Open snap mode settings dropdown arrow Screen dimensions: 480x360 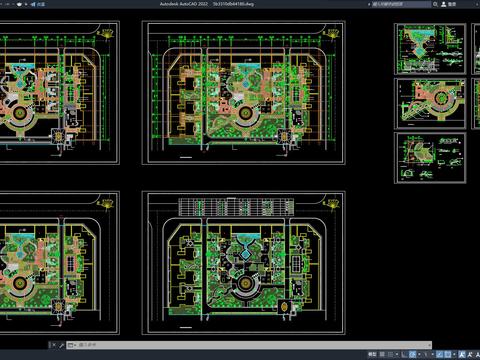click(397, 354)
